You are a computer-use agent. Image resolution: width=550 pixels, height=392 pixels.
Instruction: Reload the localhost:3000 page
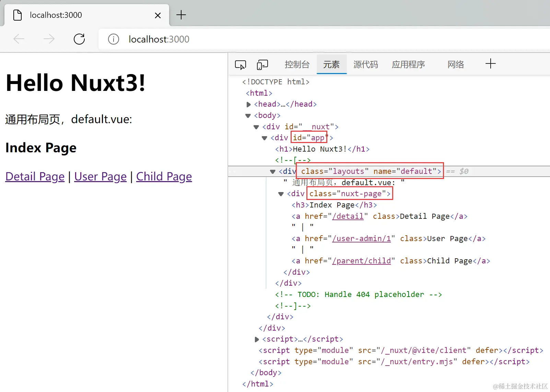79,39
